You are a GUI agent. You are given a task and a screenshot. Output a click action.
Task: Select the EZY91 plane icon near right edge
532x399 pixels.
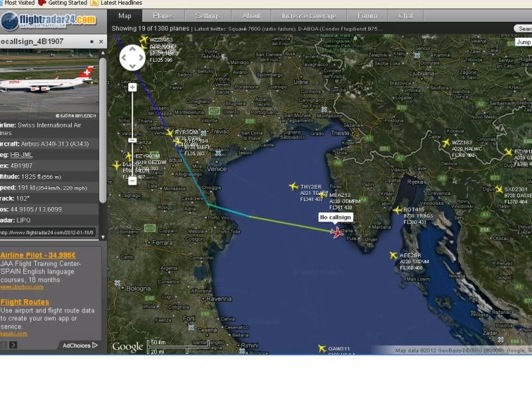click(508, 152)
